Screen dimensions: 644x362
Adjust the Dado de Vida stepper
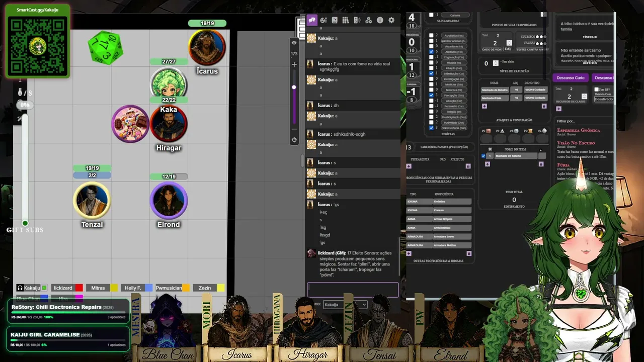point(509,43)
